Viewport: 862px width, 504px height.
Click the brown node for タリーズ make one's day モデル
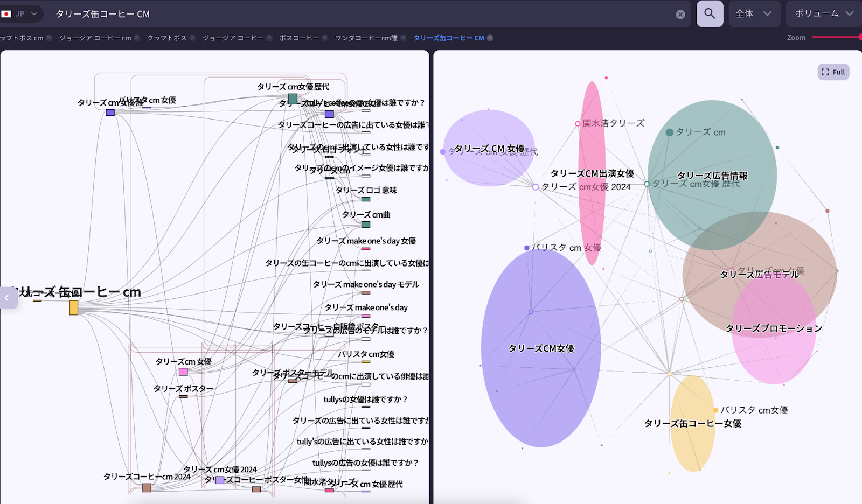[x=366, y=293]
